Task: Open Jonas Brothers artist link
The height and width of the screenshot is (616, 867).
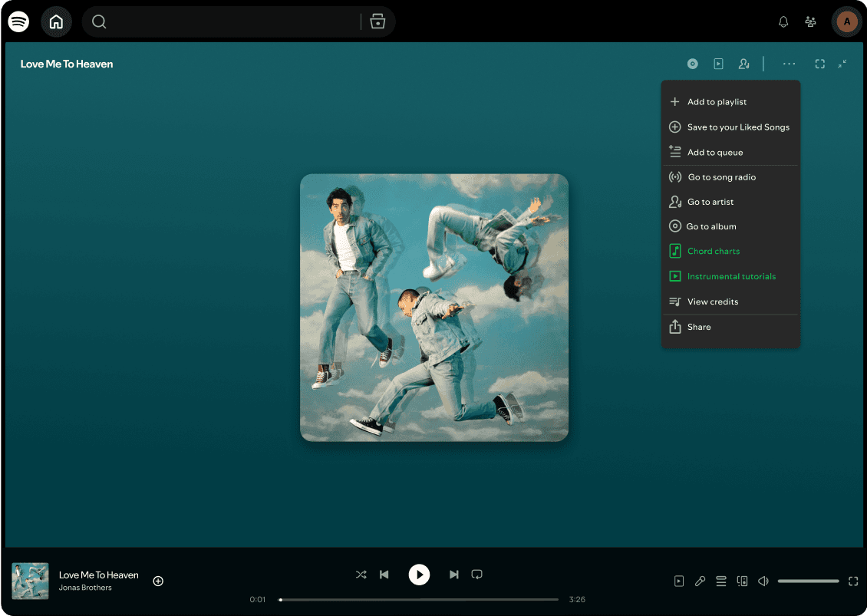Action: point(85,588)
